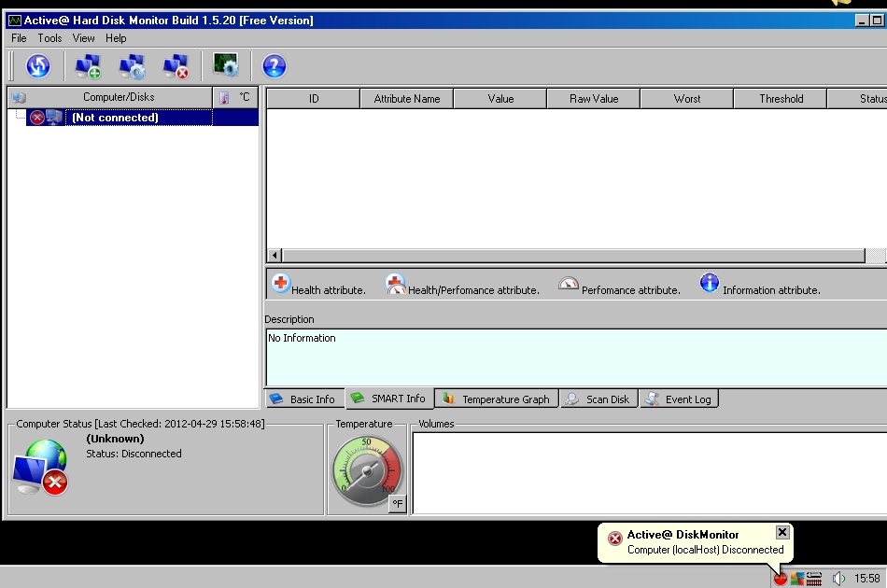Image resolution: width=887 pixels, height=588 pixels.
Task: Click the gauge Perfomance attribute icon
Action: coord(568,283)
